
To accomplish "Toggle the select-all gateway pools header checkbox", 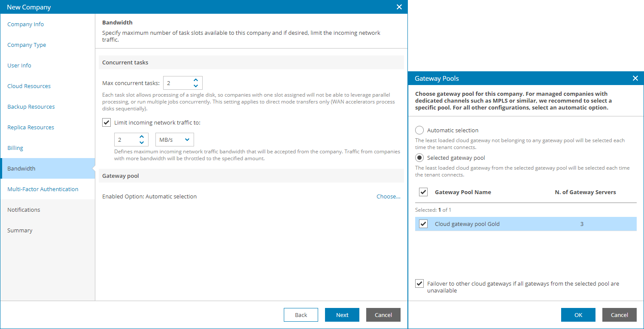I will point(423,192).
